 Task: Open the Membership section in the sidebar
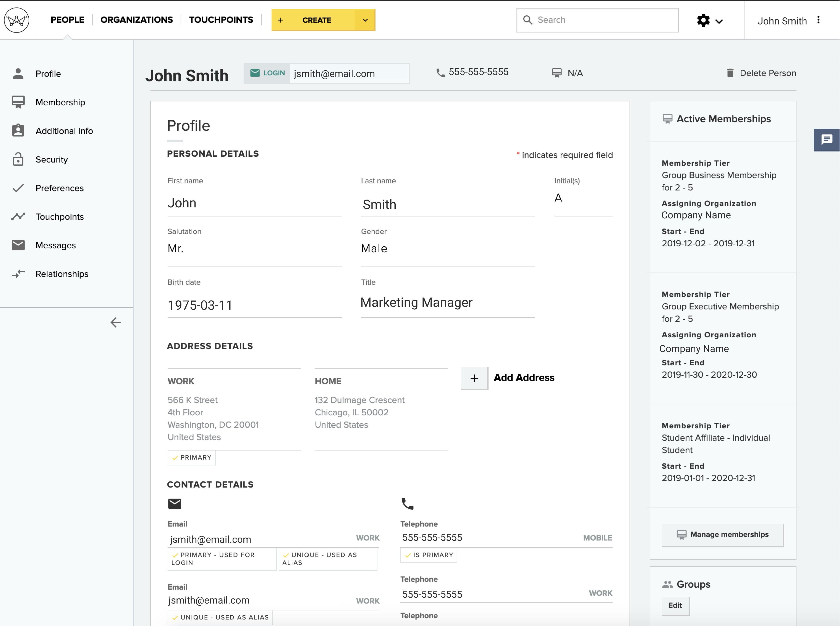[x=61, y=102]
